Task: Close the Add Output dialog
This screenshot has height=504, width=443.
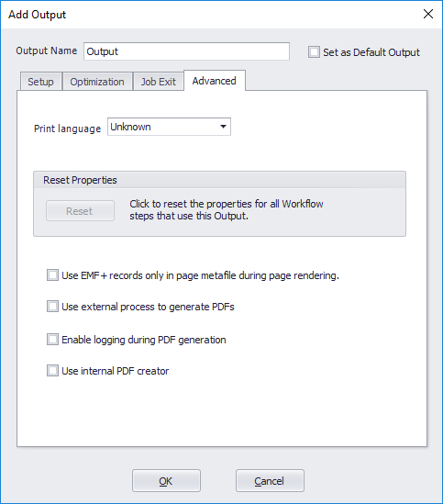Action: tap(428, 14)
